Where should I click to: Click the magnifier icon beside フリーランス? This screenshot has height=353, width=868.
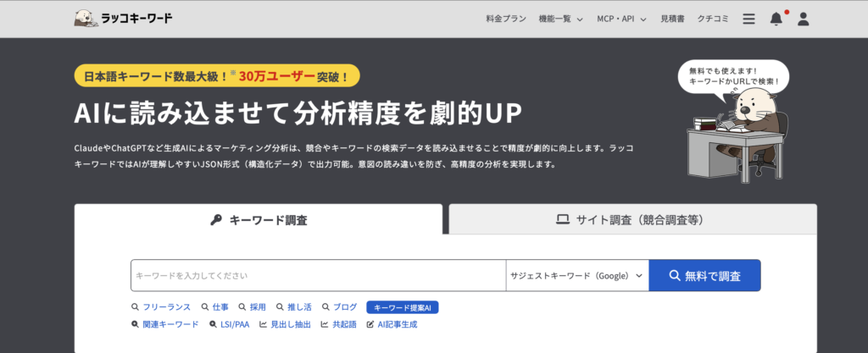135,307
